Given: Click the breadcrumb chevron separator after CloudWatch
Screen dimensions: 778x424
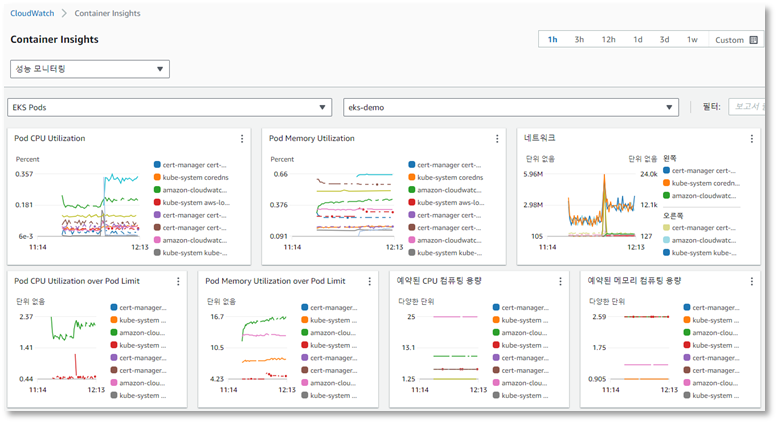Looking at the screenshot, I should (x=64, y=13).
